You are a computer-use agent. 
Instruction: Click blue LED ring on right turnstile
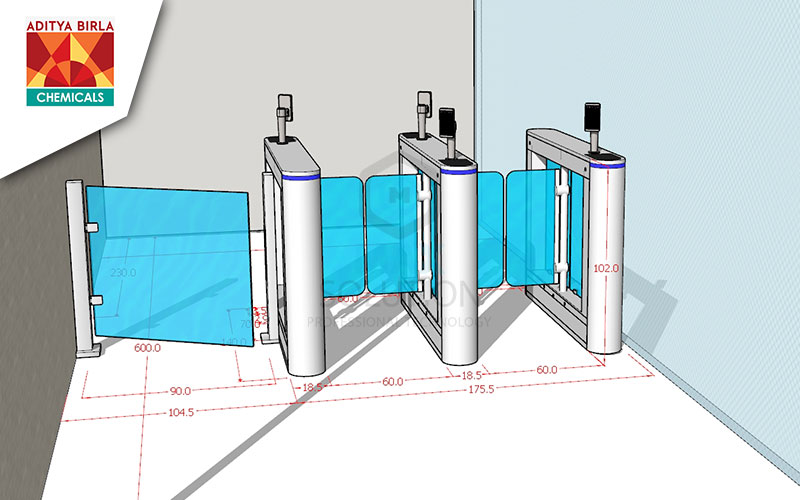606,160
